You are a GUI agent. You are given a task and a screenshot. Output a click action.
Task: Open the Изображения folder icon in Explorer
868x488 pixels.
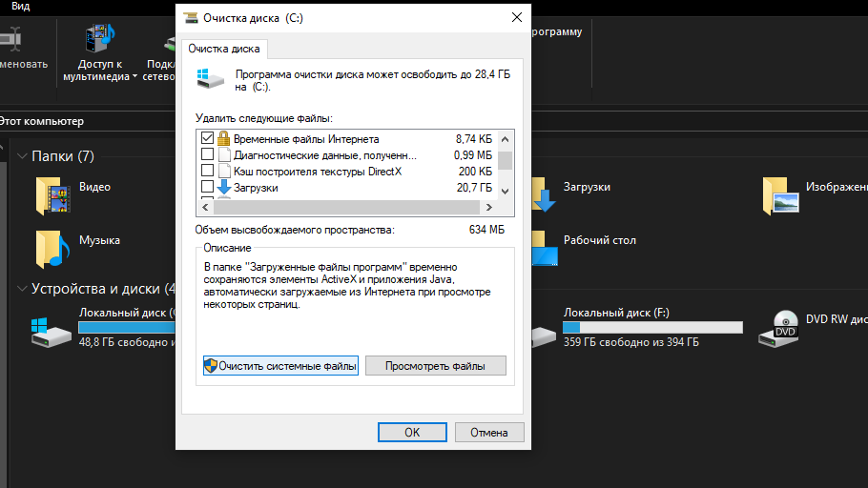[x=781, y=195]
